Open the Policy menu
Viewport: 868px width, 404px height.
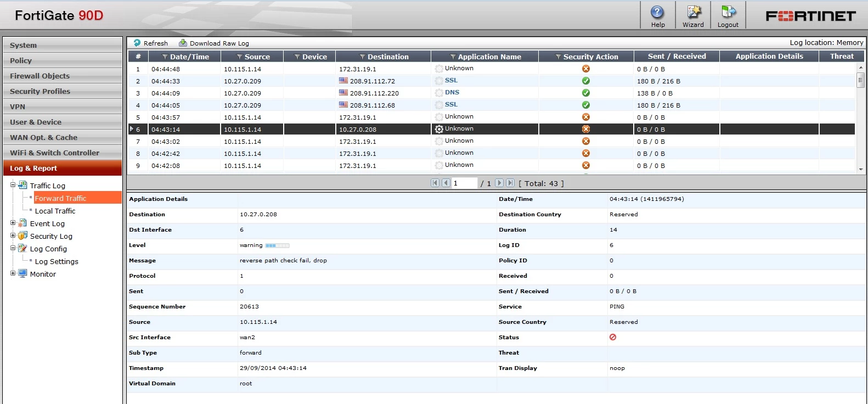(63, 60)
